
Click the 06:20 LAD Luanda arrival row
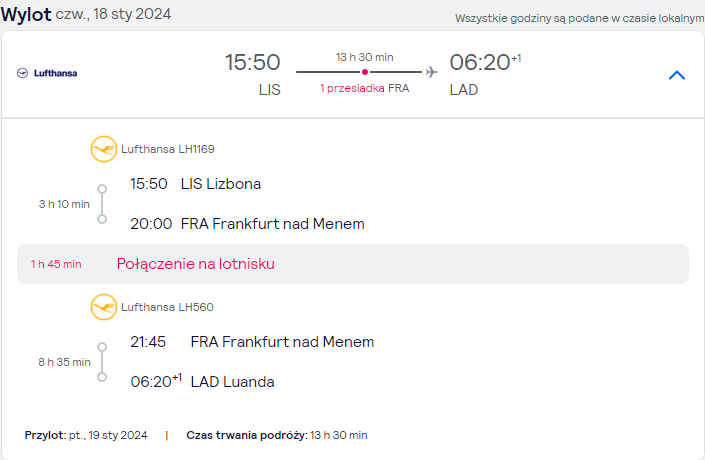(x=202, y=381)
